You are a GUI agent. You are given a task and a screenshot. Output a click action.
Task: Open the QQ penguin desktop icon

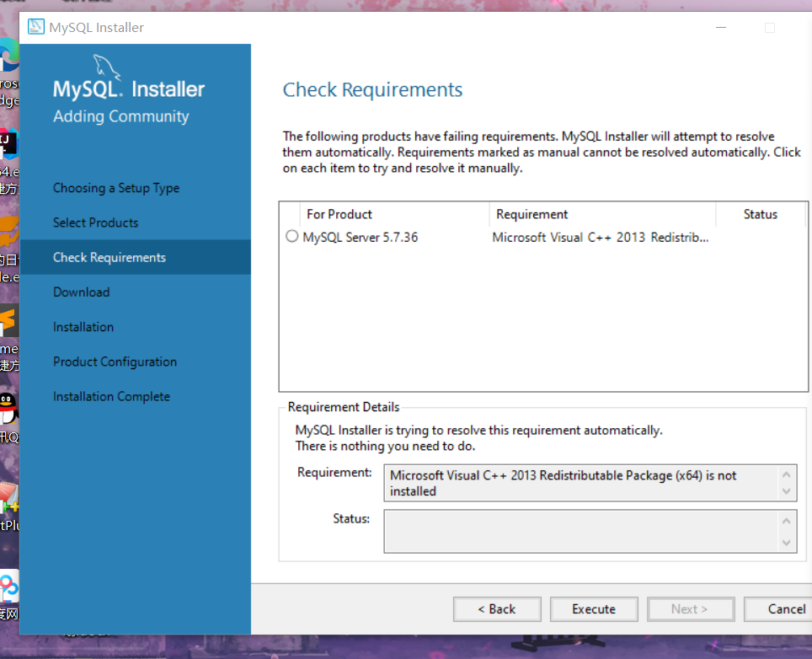click(x=8, y=408)
